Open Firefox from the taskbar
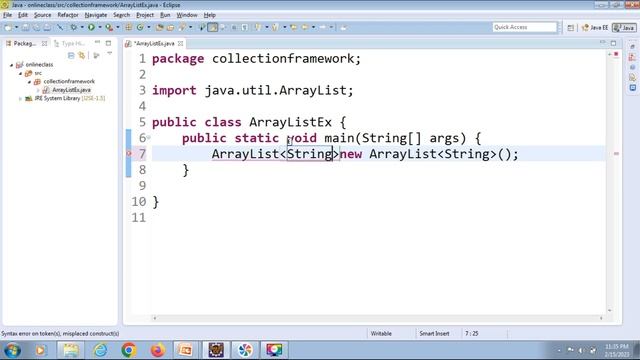 click(157, 350)
